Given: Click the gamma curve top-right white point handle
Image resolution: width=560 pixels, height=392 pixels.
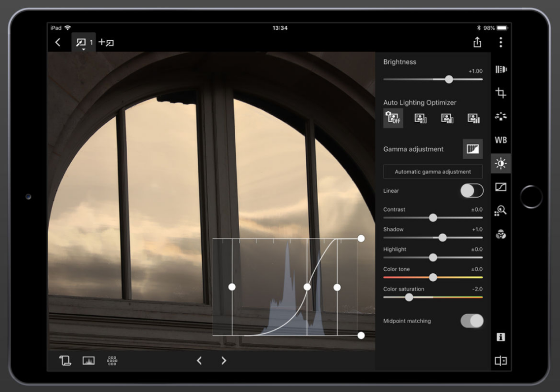Looking at the screenshot, I should [361, 239].
